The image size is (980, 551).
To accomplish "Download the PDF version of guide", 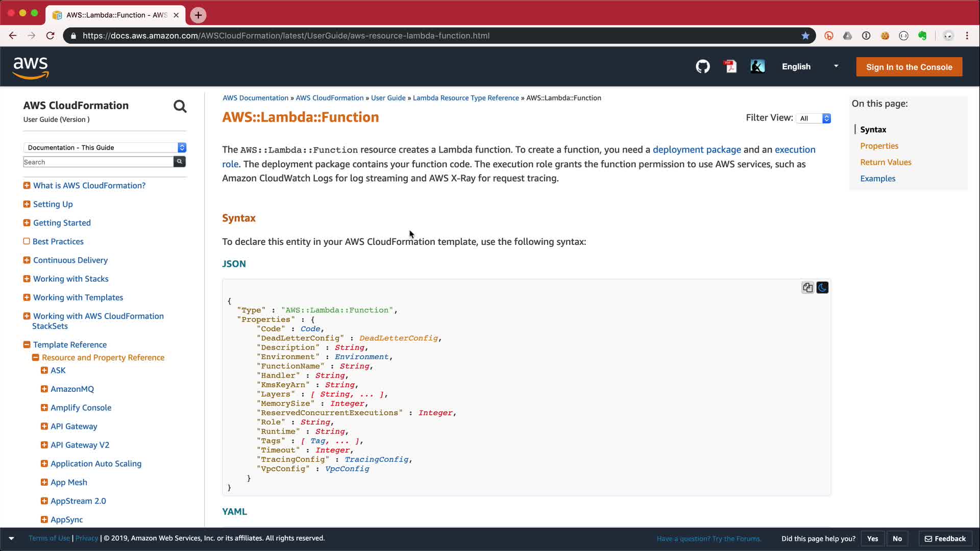I will pos(730,67).
